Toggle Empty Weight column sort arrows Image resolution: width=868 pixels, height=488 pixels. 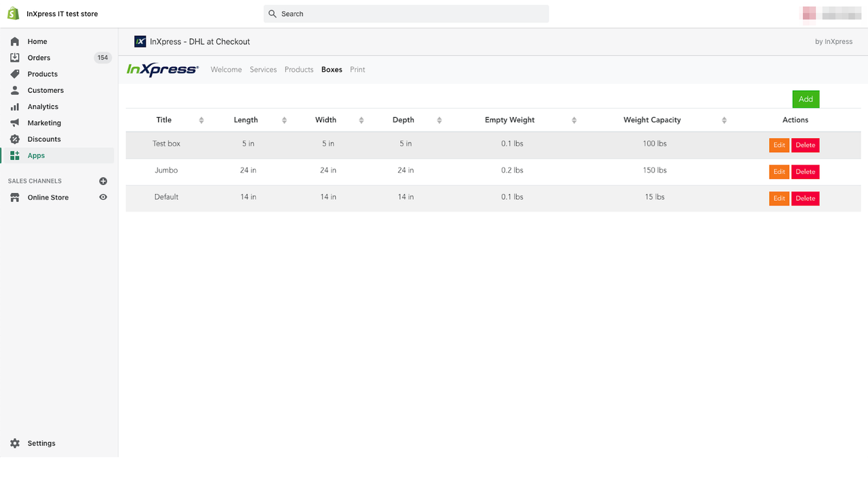click(x=574, y=120)
